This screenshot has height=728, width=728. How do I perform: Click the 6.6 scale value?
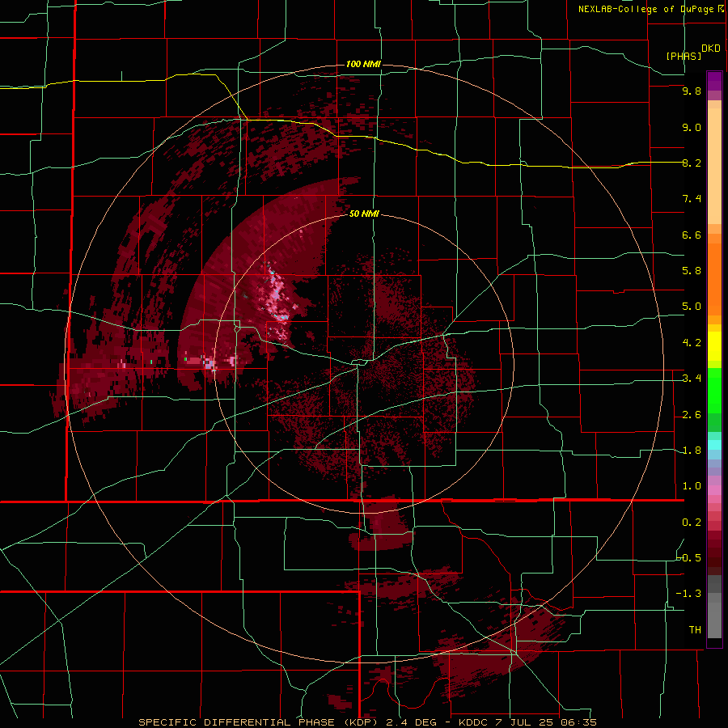pos(692,235)
